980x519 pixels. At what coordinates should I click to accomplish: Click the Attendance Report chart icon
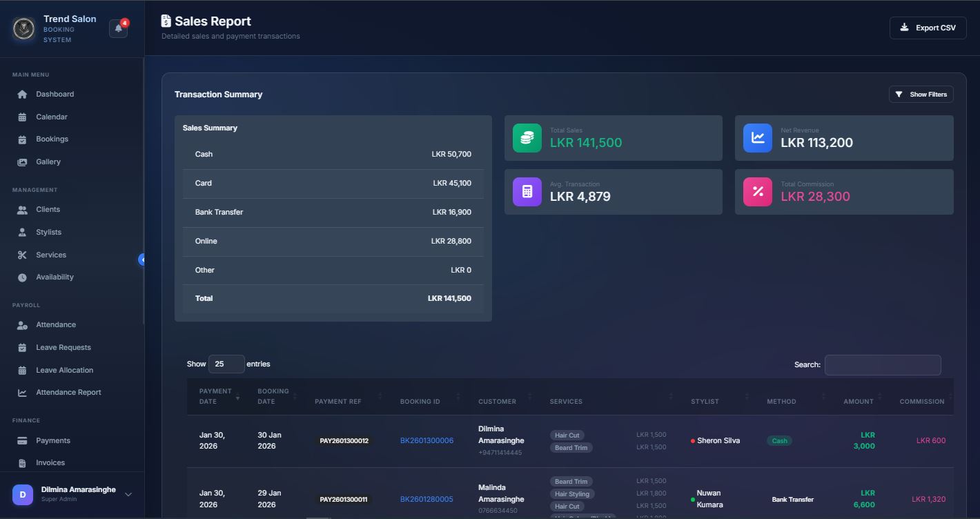[21, 391]
